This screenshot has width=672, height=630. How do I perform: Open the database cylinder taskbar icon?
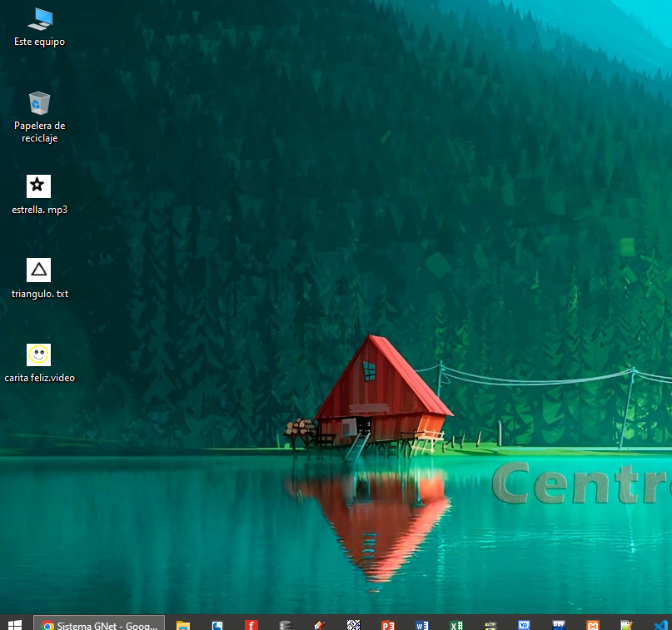click(x=285, y=624)
